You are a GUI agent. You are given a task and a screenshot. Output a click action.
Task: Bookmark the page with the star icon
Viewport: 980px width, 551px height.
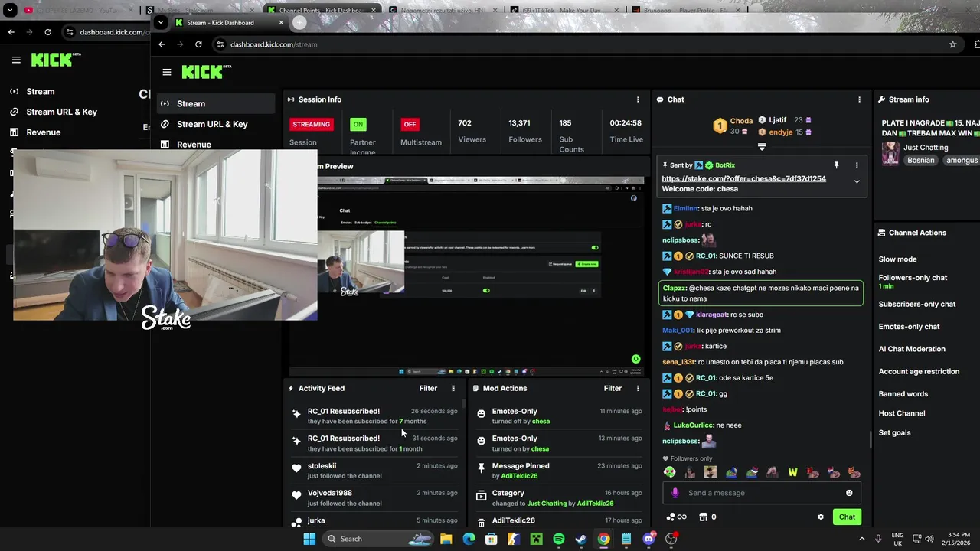point(952,44)
